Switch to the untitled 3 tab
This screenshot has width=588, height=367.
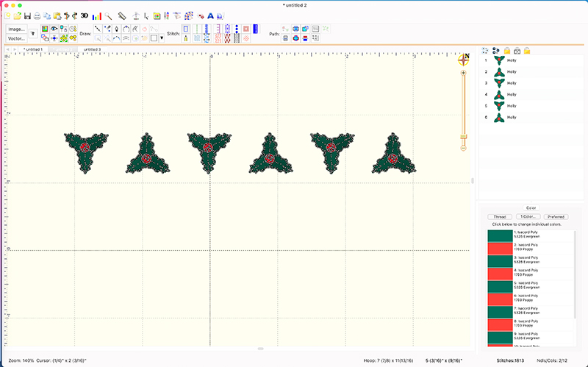[93, 49]
